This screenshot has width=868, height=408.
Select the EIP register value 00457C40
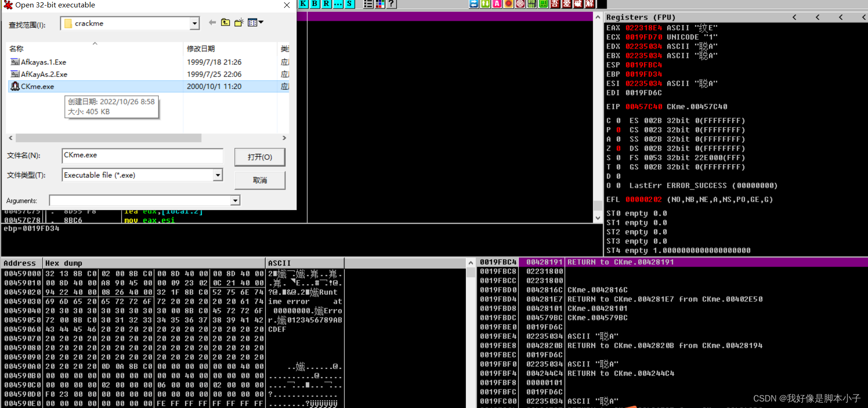(643, 107)
